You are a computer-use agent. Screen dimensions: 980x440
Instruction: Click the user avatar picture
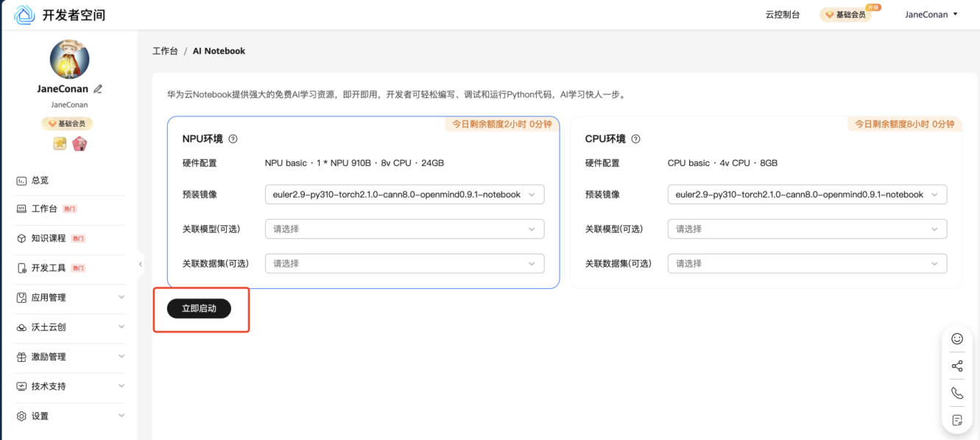(69, 59)
